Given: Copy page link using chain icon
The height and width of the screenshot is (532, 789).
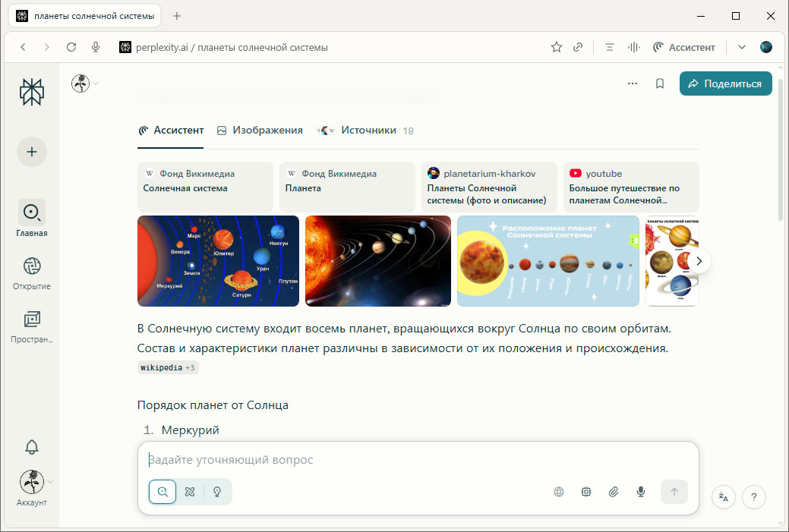Looking at the screenshot, I should (578, 47).
